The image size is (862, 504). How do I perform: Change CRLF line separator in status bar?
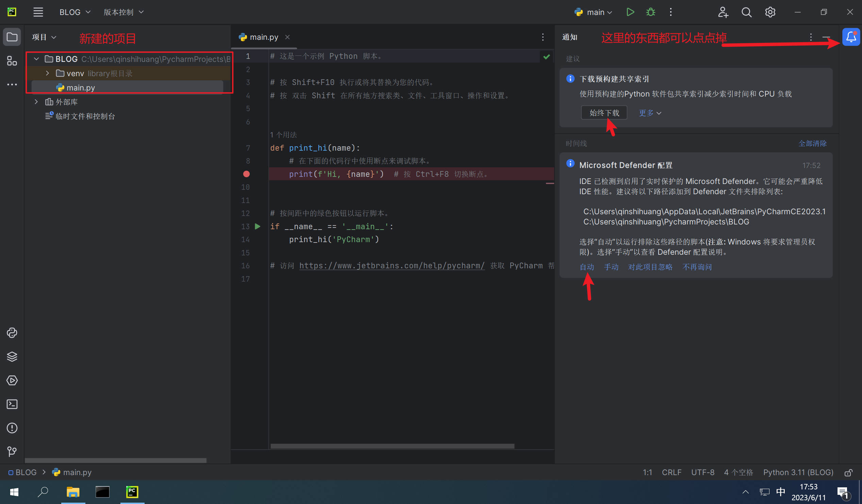click(x=672, y=472)
